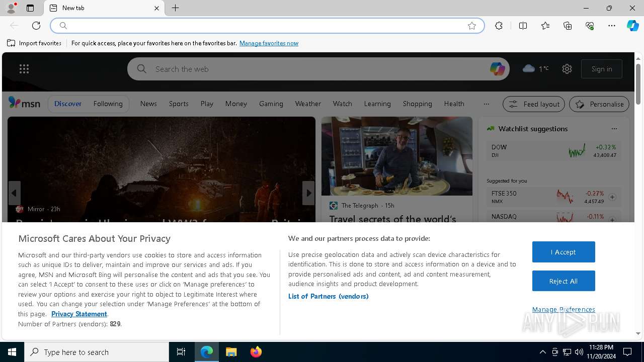Select the Discover tab
The height and width of the screenshot is (362, 644).
pyautogui.click(x=68, y=104)
